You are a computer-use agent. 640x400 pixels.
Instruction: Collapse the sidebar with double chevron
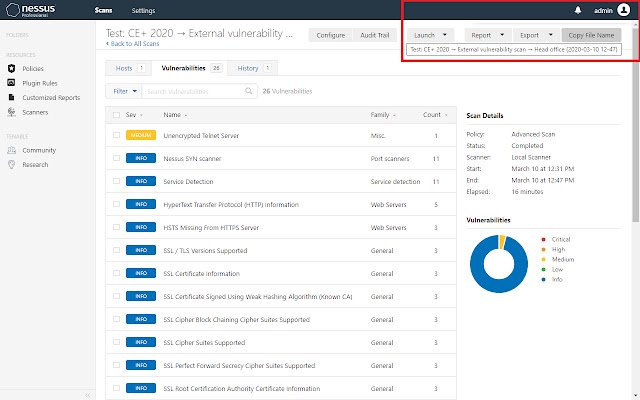(88, 395)
